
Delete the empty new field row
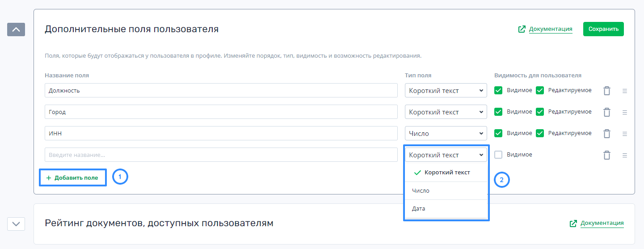[x=606, y=155]
